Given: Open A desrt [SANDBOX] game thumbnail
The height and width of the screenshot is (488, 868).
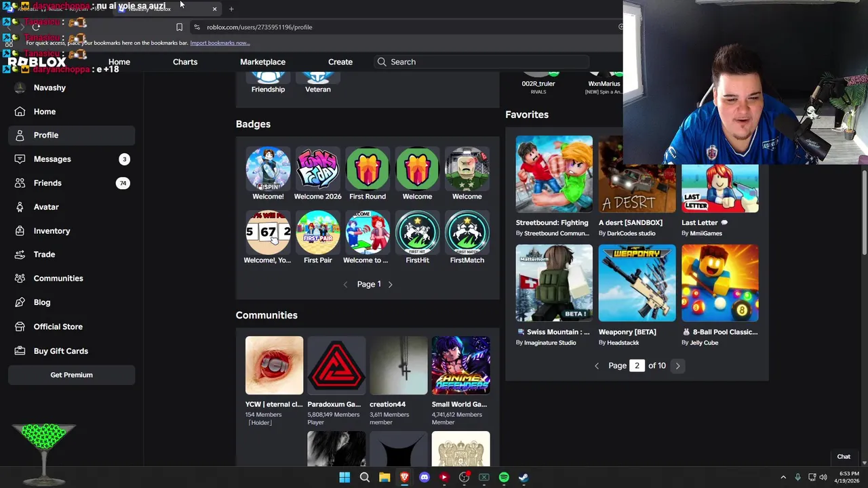Looking at the screenshot, I should pyautogui.click(x=637, y=174).
